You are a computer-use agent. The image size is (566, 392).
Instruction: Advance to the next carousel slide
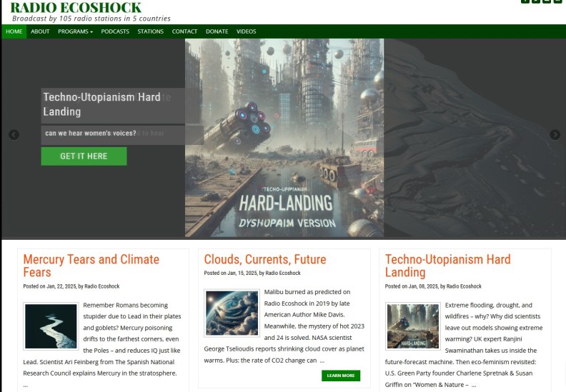pyautogui.click(x=555, y=135)
